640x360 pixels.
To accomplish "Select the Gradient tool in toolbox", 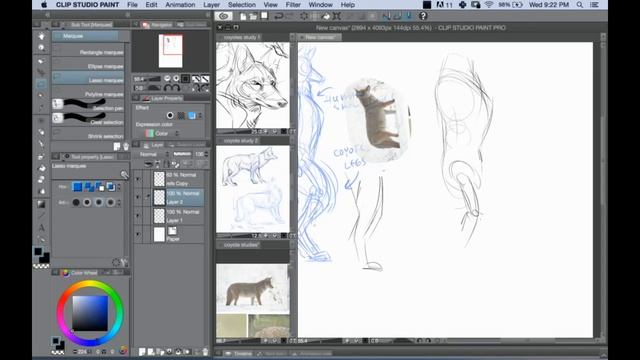I will pyautogui.click(x=41, y=204).
